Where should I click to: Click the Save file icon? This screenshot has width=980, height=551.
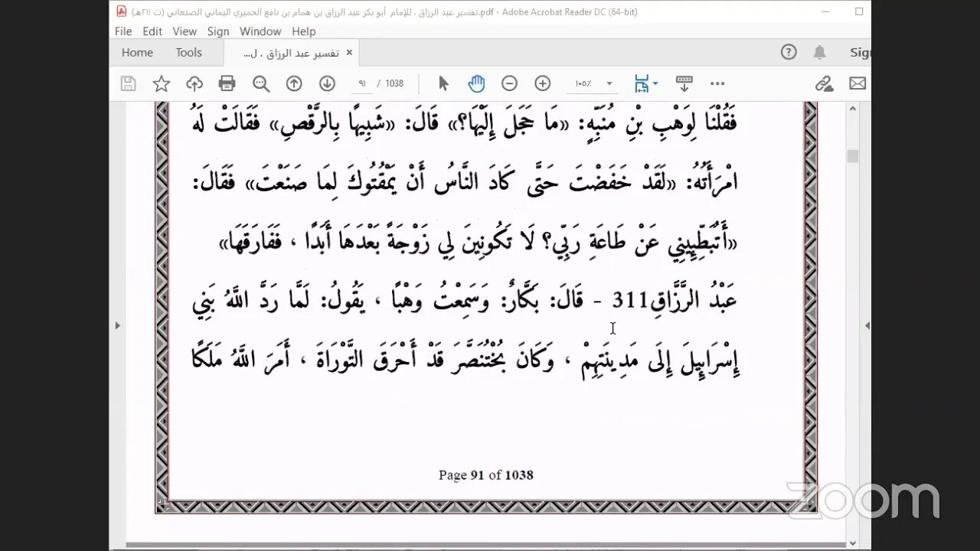point(129,84)
